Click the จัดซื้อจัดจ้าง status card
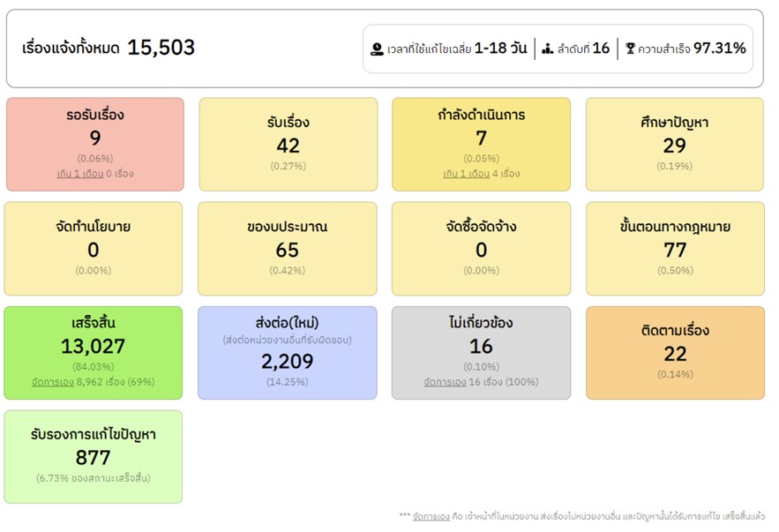 (x=481, y=248)
